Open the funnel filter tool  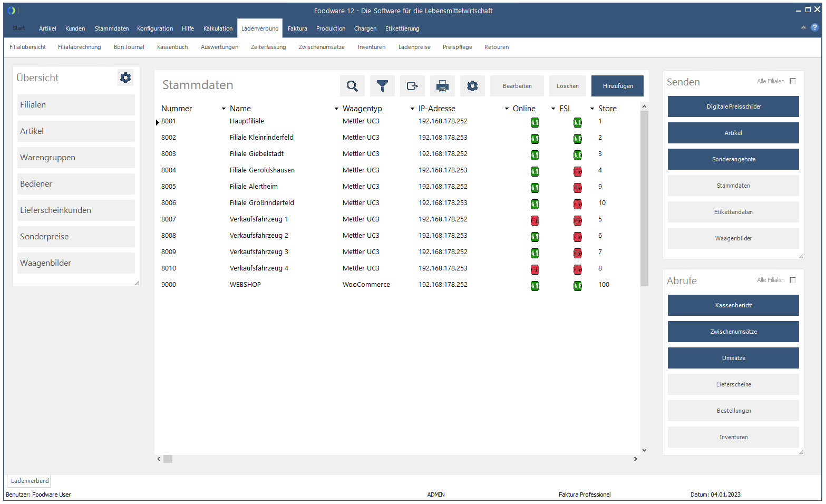382,86
